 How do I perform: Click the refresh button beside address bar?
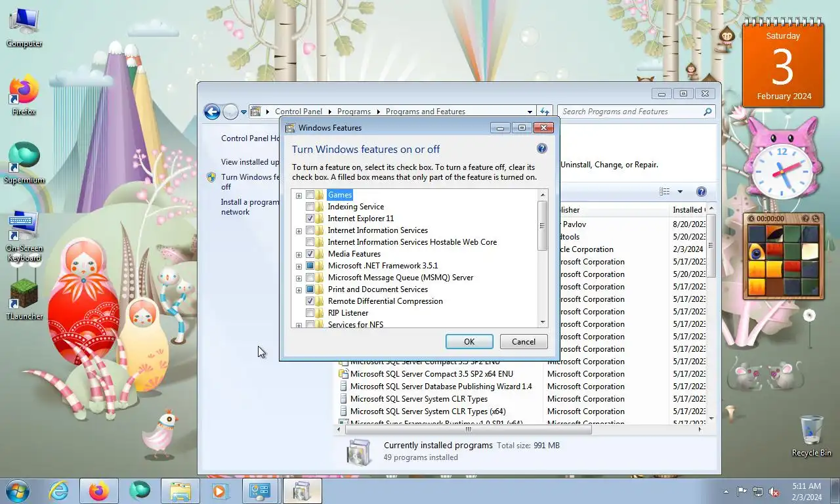point(544,112)
